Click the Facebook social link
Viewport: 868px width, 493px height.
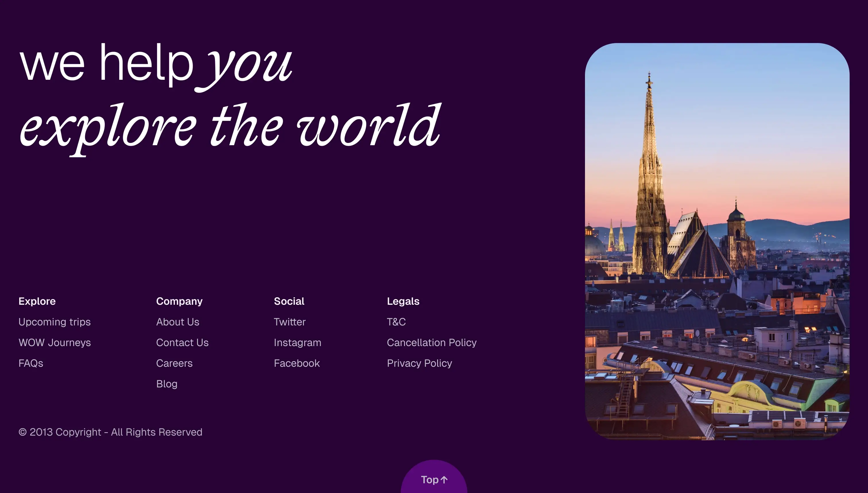coord(297,363)
